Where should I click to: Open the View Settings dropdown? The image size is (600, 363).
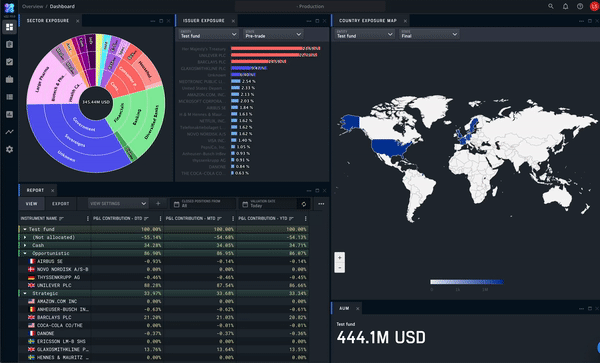click(x=118, y=204)
